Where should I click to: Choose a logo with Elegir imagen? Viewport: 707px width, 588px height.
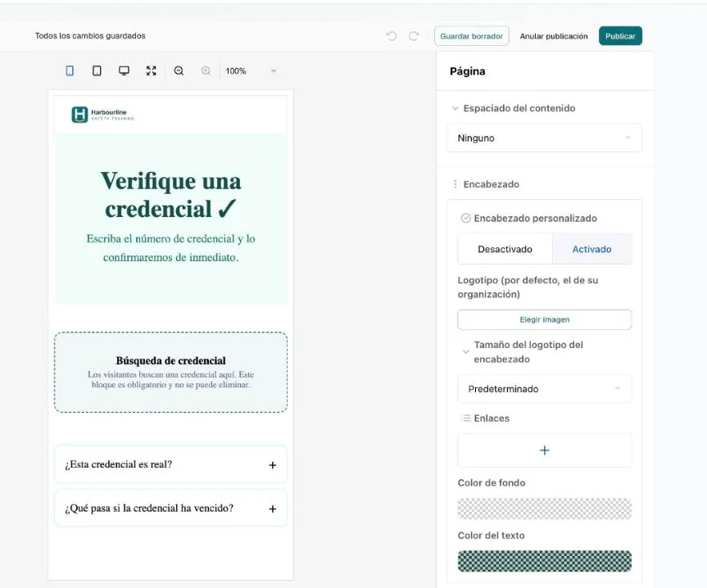[x=545, y=319]
